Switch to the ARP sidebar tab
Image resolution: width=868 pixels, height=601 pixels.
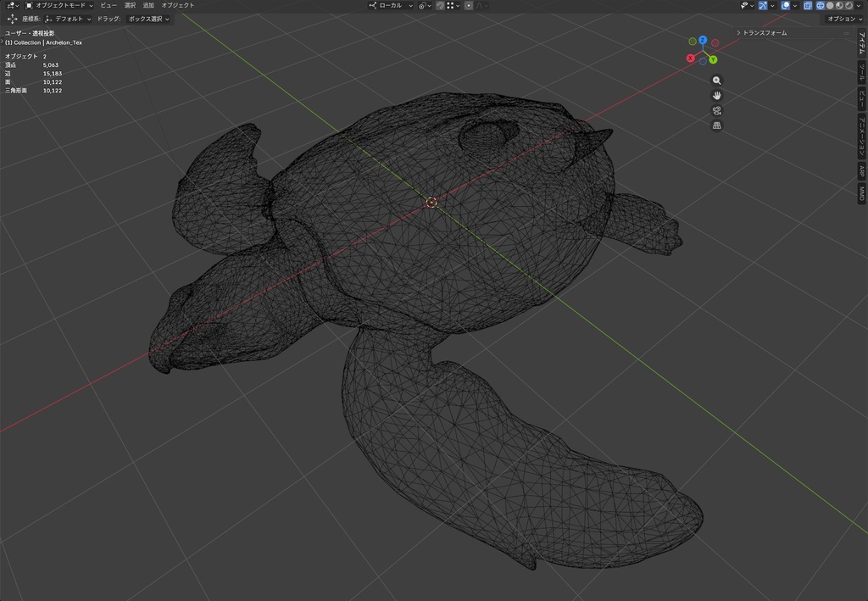(x=862, y=171)
